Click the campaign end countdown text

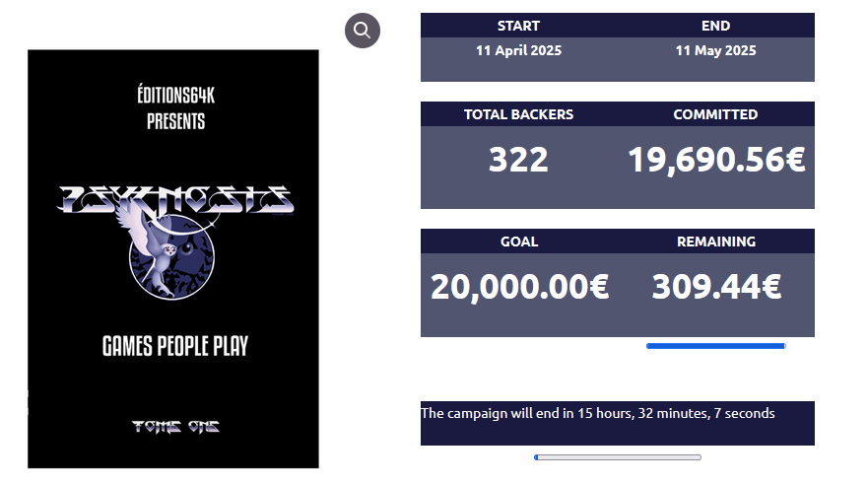598,413
